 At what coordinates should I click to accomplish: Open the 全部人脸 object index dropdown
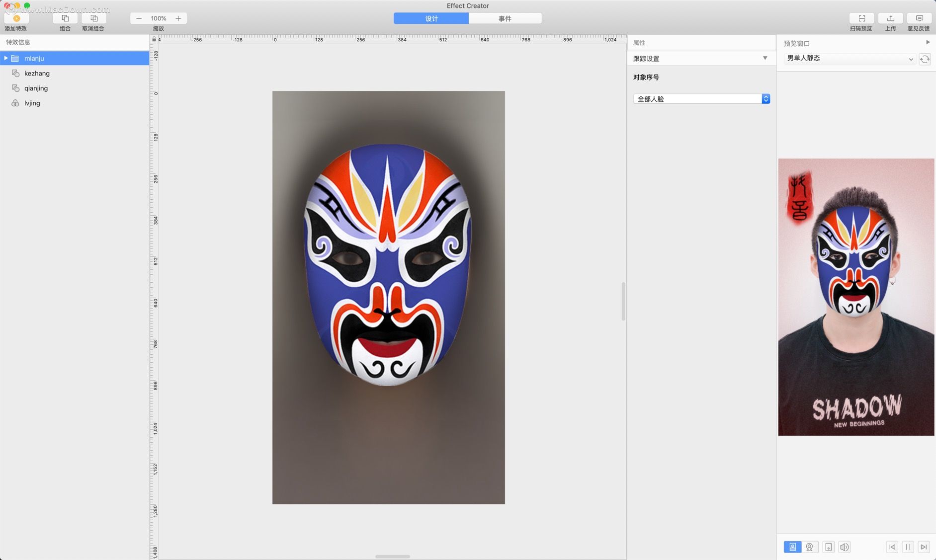(x=701, y=99)
